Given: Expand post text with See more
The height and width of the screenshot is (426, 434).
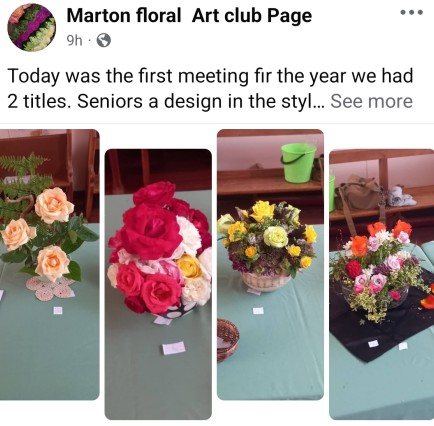Looking at the screenshot, I should click(371, 101).
